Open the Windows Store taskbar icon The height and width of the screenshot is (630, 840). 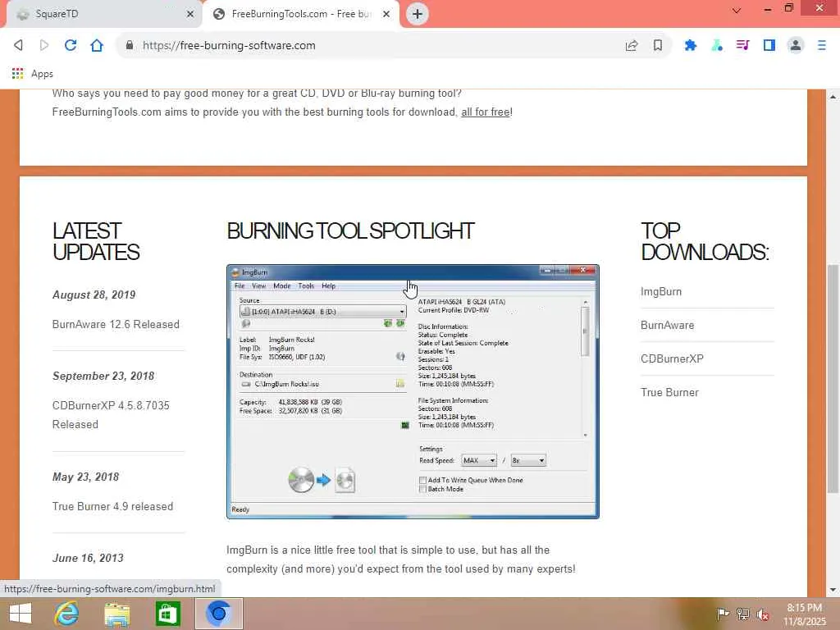pyautogui.click(x=167, y=614)
